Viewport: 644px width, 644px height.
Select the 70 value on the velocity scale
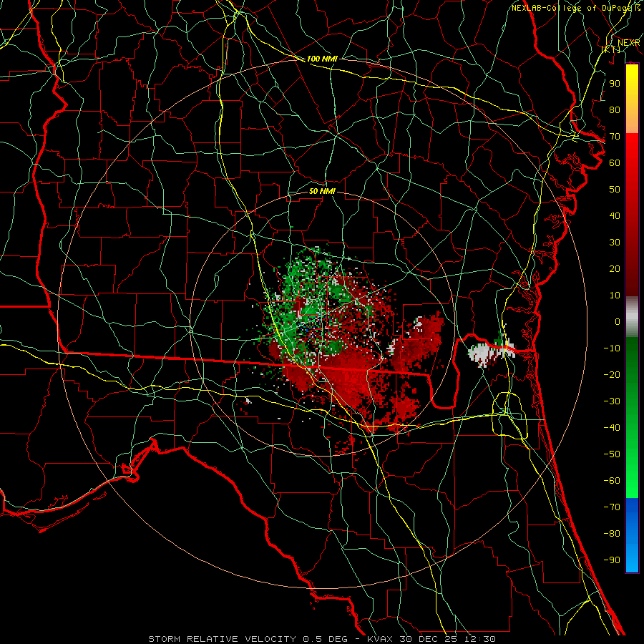tap(615, 137)
